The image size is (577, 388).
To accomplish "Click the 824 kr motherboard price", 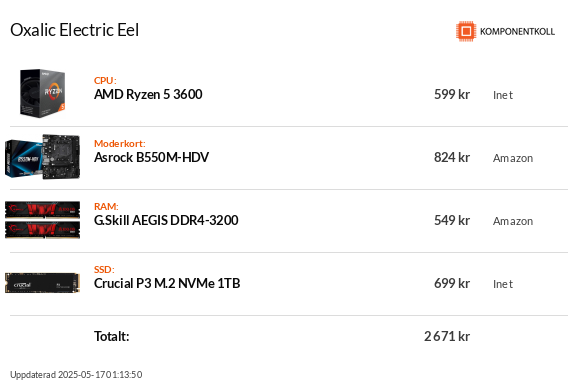I will coord(452,157).
